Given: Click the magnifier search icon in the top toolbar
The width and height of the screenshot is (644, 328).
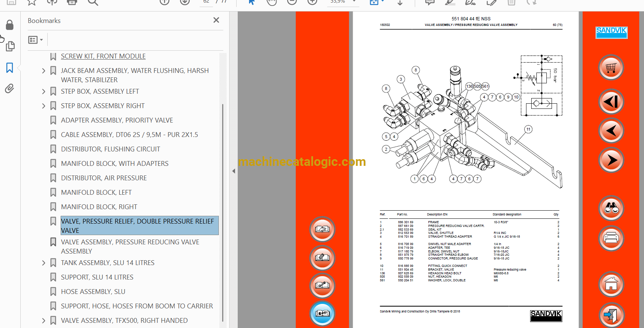Looking at the screenshot, I should [93, 2].
